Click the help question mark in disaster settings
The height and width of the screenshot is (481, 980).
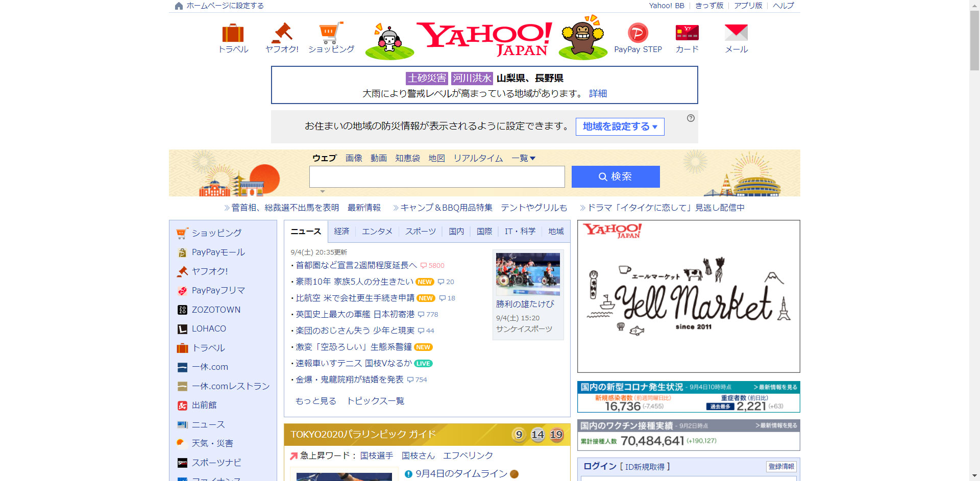click(x=691, y=118)
